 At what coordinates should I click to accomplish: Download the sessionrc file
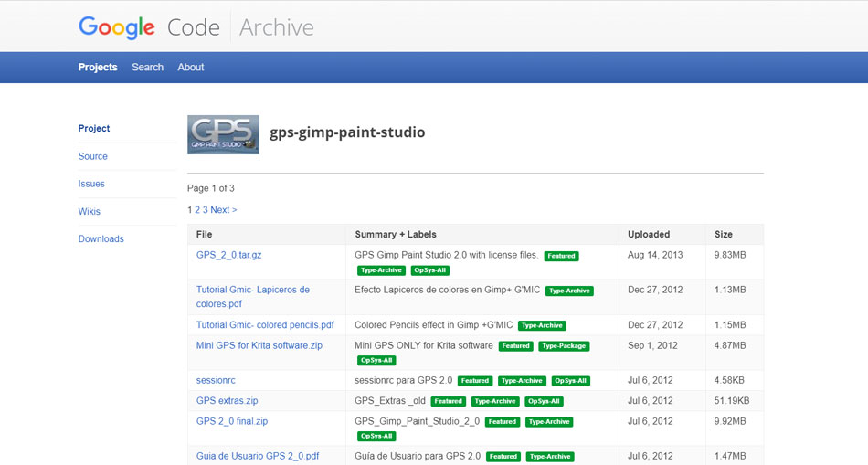pyautogui.click(x=216, y=380)
